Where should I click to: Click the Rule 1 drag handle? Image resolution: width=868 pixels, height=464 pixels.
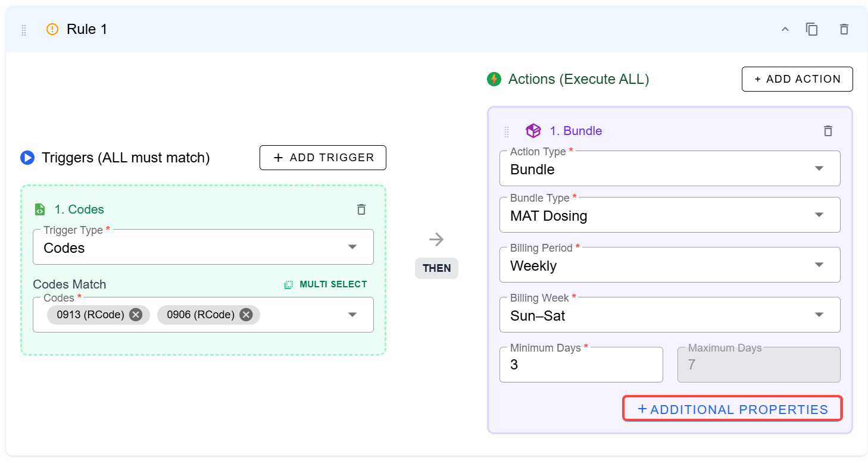24,30
